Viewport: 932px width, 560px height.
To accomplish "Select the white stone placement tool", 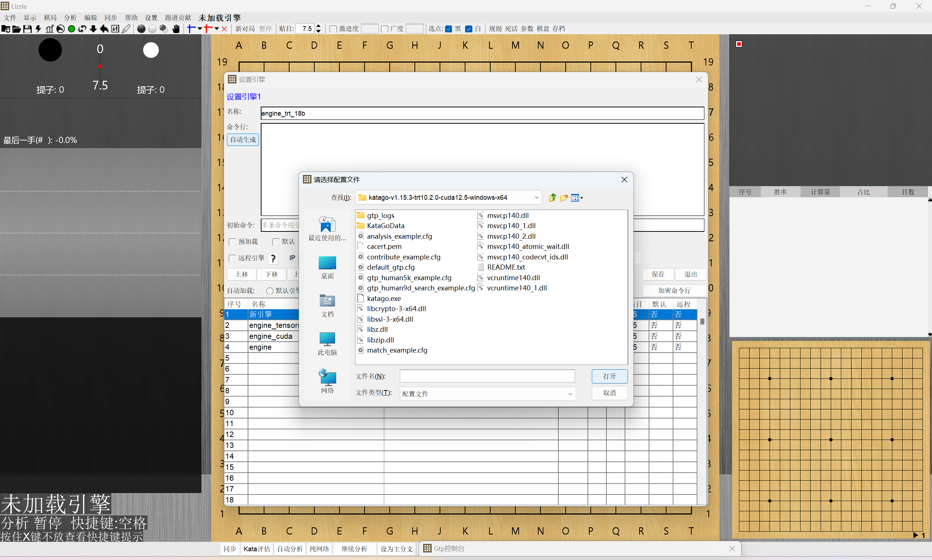I will pyautogui.click(x=152, y=29).
